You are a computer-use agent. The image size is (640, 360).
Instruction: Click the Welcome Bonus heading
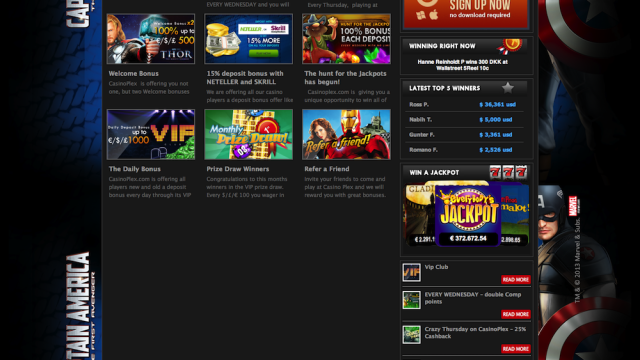pos(133,73)
